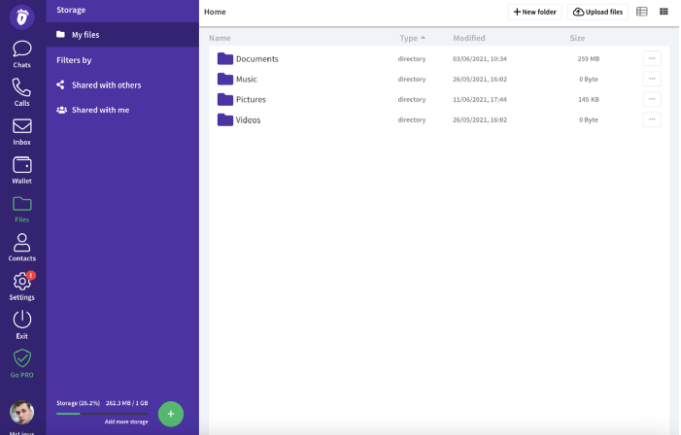Click the app logo at top of sidebar

(x=22, y=17)
